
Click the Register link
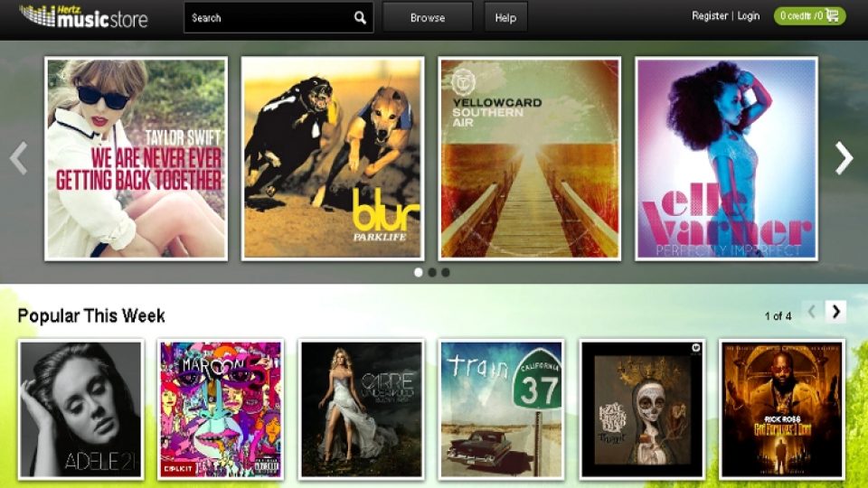(710, 16)
